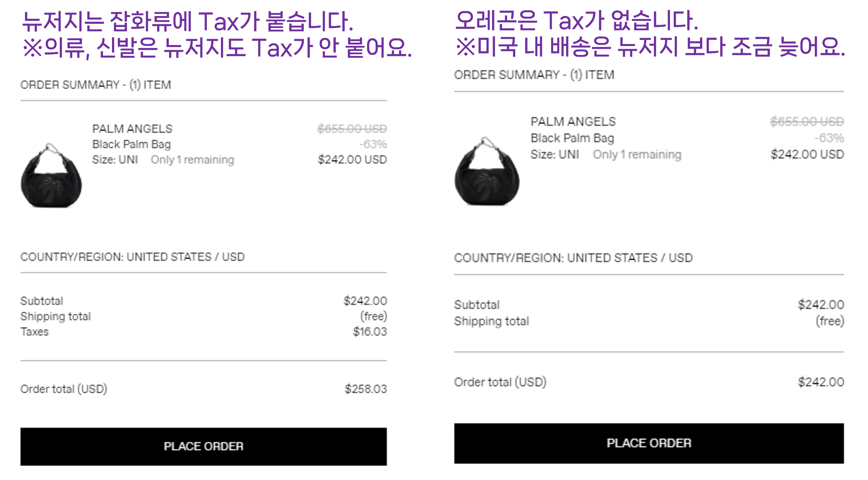Click bag thumbnail in the taxed order
Viewport: 868px width, 480px height.
[x=51, y=176]
